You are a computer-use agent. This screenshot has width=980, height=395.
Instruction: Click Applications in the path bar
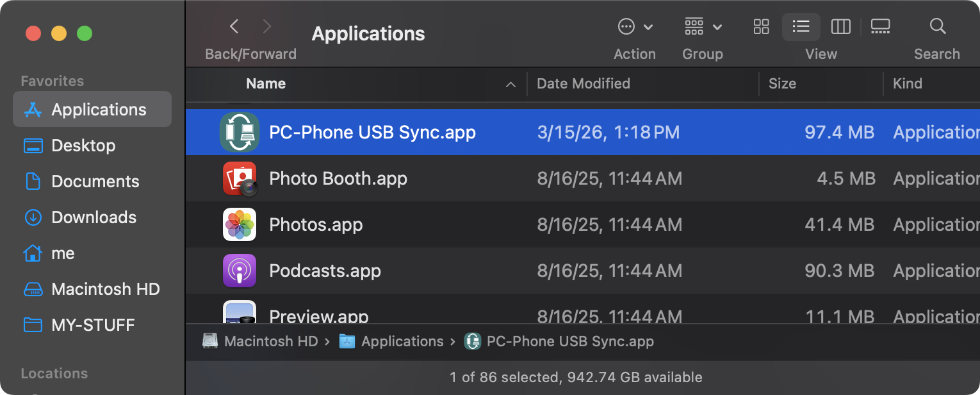[402, 341]
